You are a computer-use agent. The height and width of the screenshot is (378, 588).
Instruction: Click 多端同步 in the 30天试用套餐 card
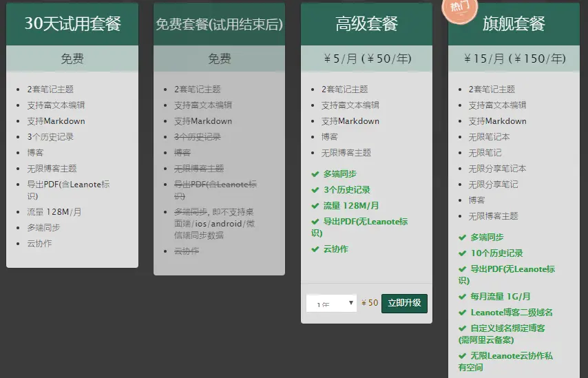pyautogui.click(x=43, y=228)
